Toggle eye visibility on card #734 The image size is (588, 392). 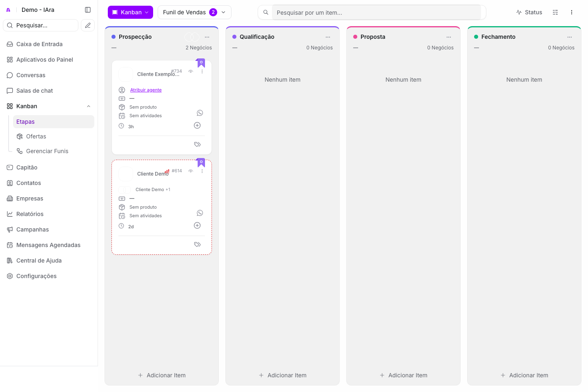coord(191,71)
